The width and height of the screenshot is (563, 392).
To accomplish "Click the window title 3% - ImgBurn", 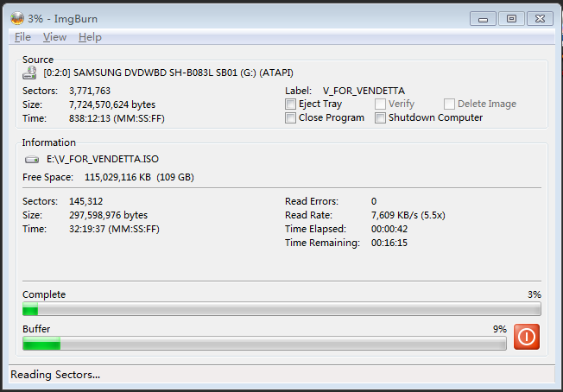I will point(62,19).
